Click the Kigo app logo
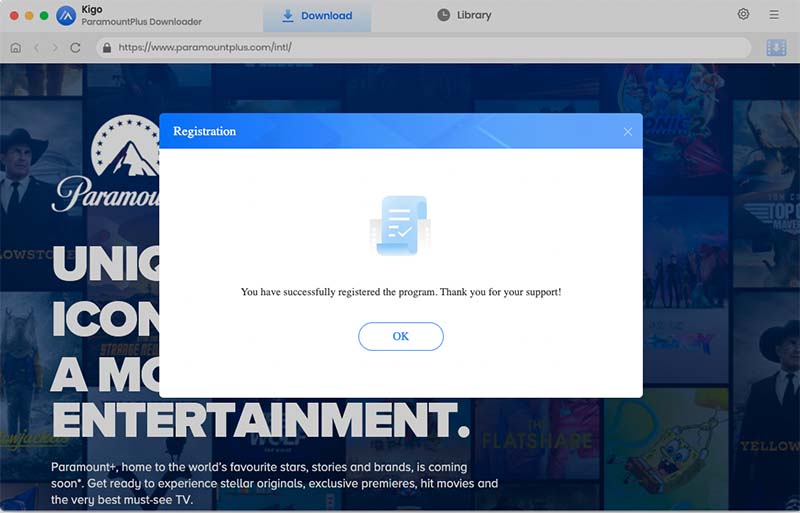The height and width of the screenshot is (513, 800). (x=66, y=16)
